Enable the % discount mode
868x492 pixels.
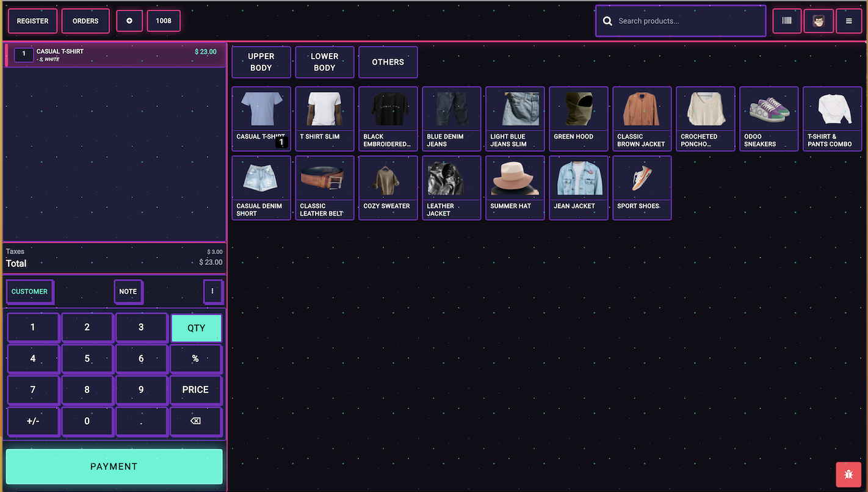click(x=195, y=359)
